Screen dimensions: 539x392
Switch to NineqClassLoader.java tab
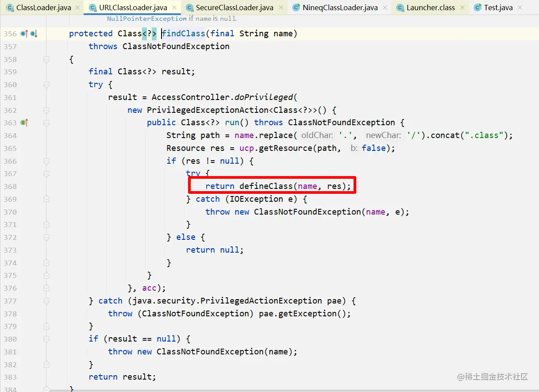pyautogui.click(x=340, y=8)
